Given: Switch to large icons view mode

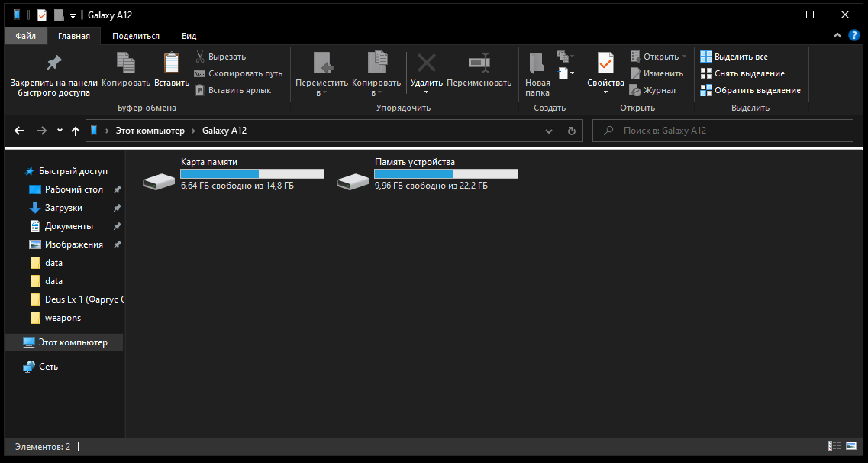Looking at the screenshot, I should click(850, 446).
